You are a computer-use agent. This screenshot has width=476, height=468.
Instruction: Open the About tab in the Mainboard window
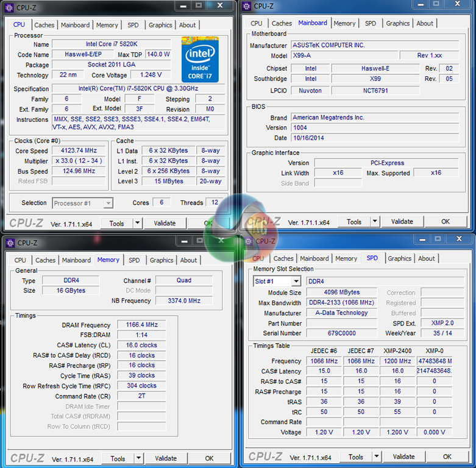(x=425, y=23)
